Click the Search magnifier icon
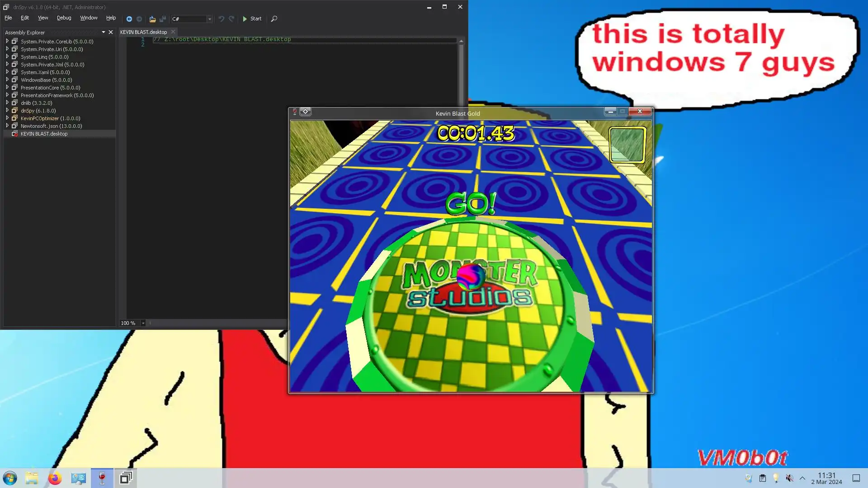868x488 pixels. [x=274, y=19]
